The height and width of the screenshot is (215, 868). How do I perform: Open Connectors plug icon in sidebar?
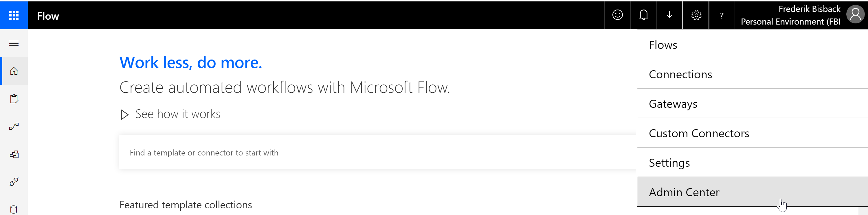14,182
